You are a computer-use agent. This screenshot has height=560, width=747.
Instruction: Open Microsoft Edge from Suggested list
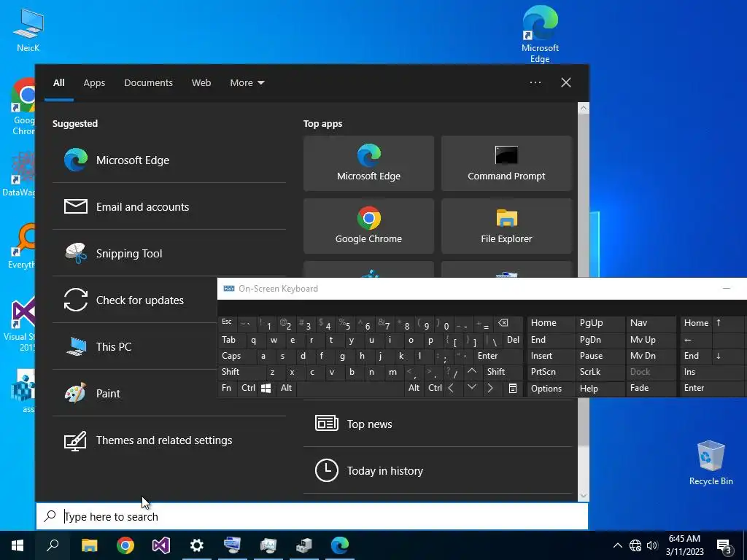(169, 160)
